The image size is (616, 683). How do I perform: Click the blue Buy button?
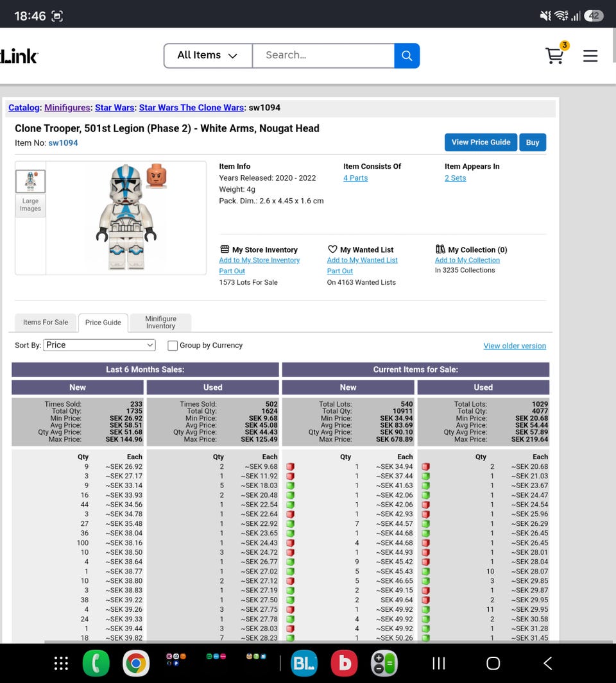click(x=533, y=142)
